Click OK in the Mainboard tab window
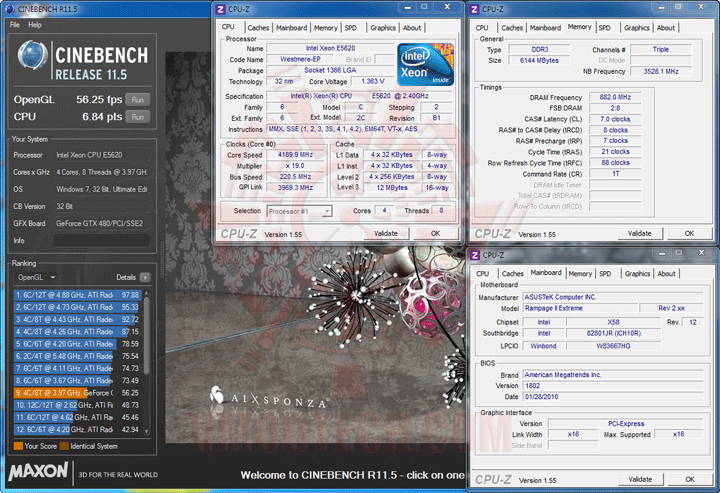 [690, 479]
